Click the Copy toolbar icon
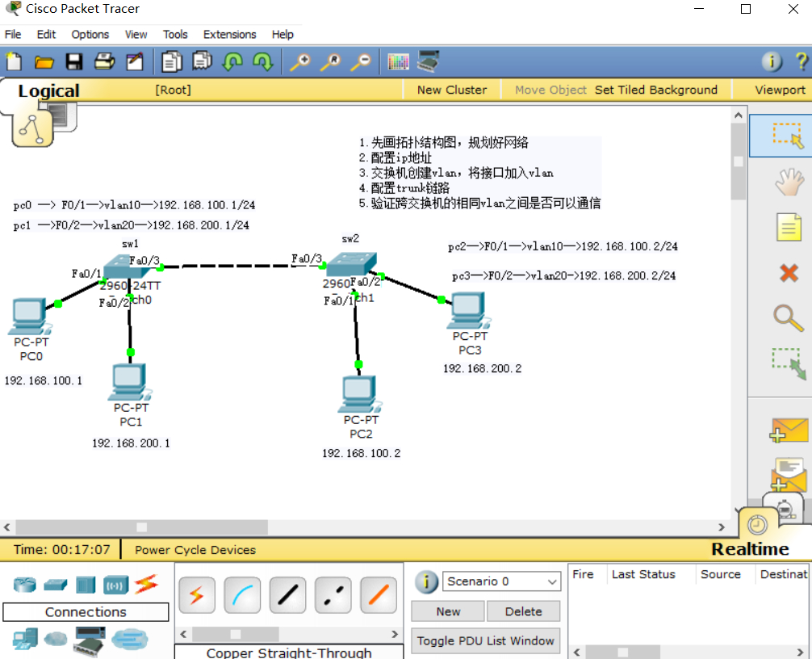This screenshot has height=659, width=812. point(172,61)
